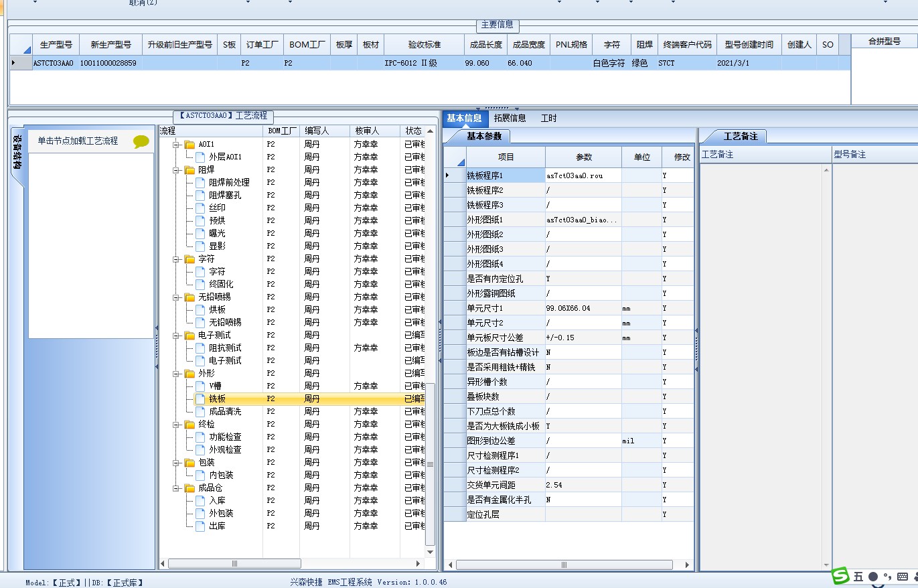Click the document icon next to 阻焊塞孔
Viewport: 918px width, 588px height.
tap(200, 195)
